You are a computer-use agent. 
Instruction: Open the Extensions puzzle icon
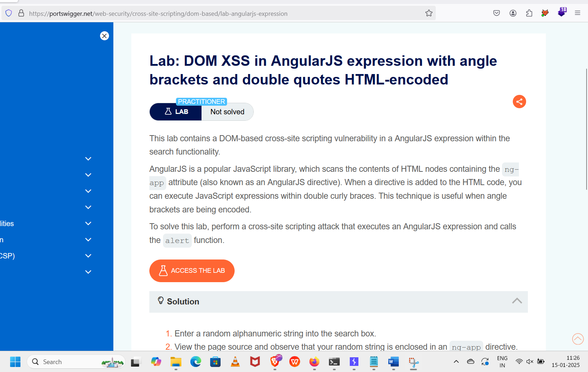click(x=529, y=13)
